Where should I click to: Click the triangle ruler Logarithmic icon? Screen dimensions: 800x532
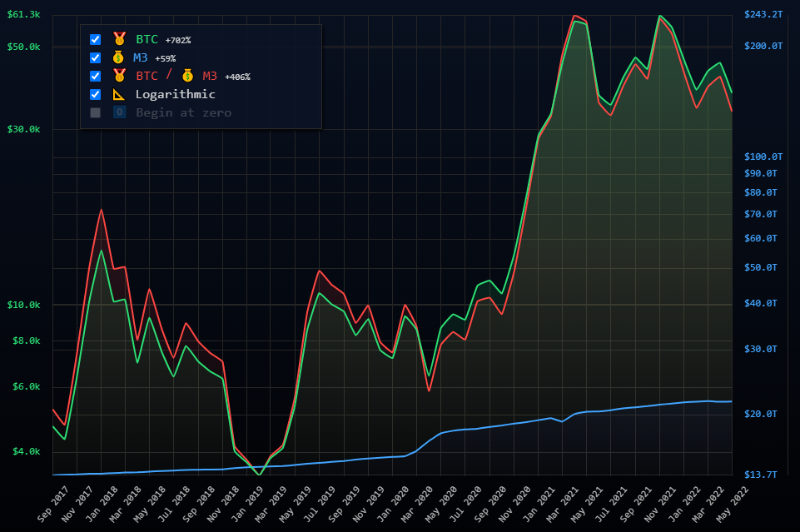tap(118, 94)
